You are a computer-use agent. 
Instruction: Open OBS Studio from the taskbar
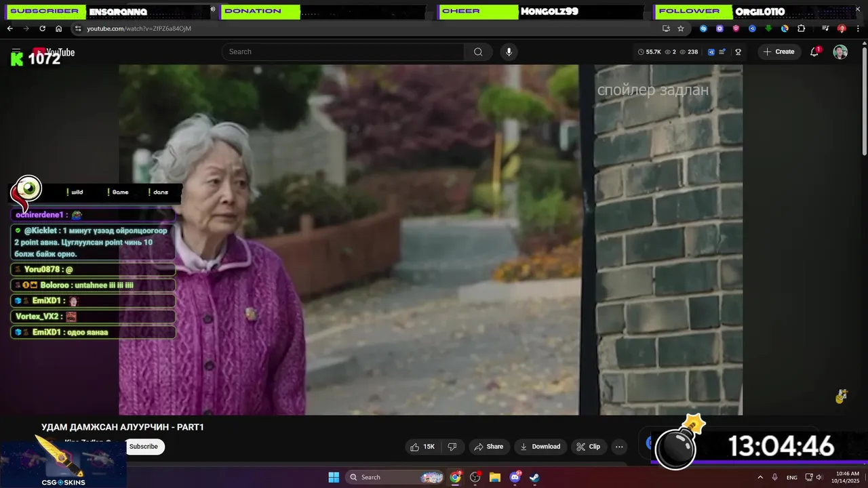pos(475,477)
